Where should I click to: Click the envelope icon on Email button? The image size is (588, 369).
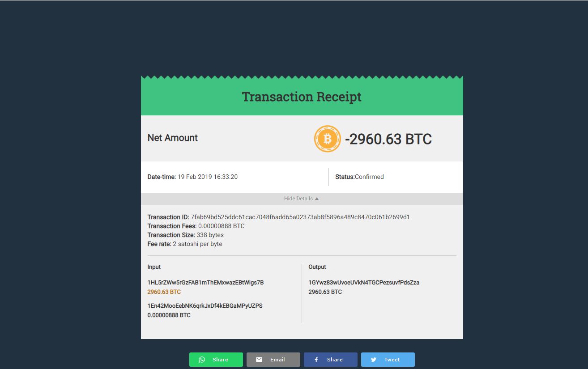coord(259,360)
